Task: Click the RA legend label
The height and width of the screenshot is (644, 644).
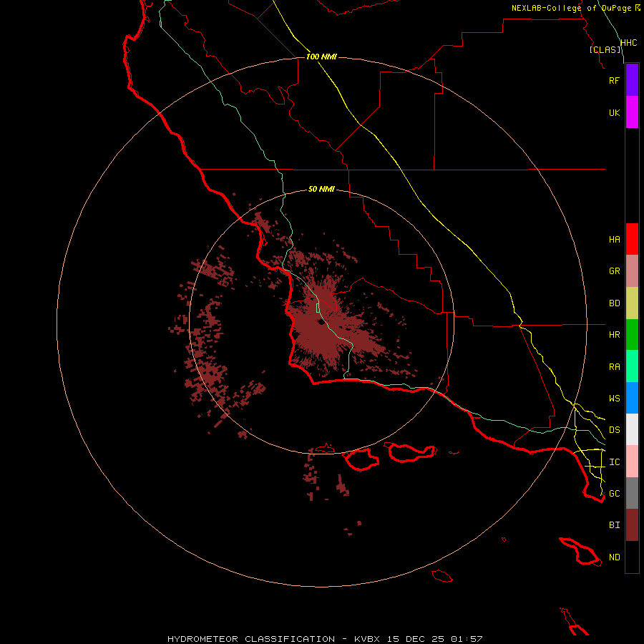Action: tap(614, 367)
